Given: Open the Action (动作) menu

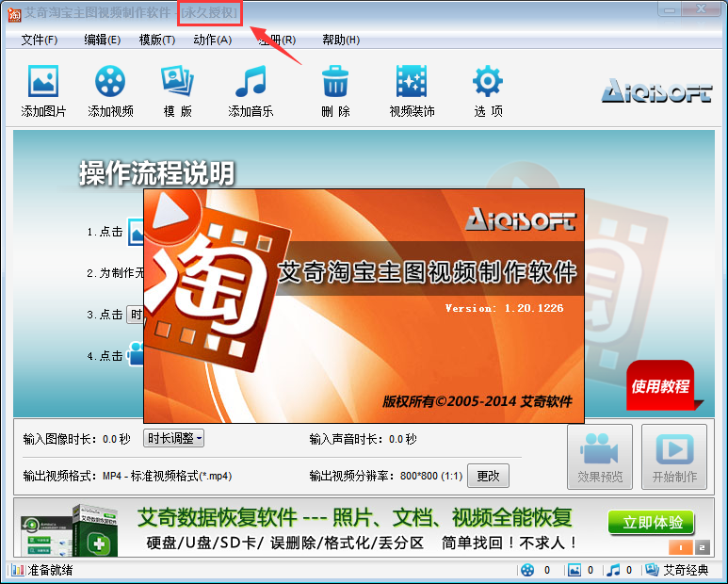Looking at the screenshot, I should [212, 40].
